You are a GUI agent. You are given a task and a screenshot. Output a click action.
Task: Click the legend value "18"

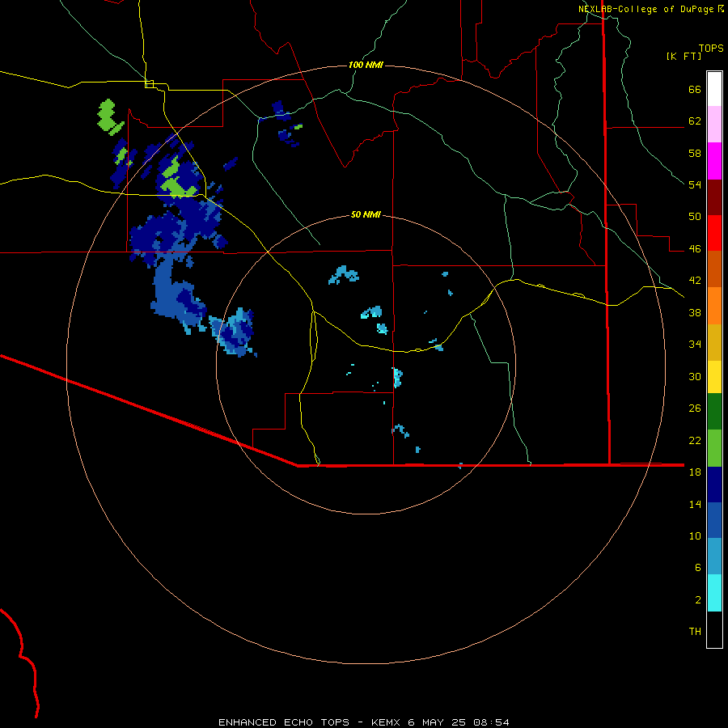(695, 472)
